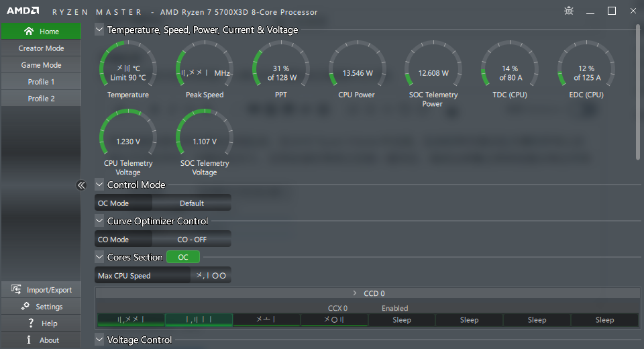Click the Curve Optimizer Control heading
644x349 pixels.
coord(157,221)
